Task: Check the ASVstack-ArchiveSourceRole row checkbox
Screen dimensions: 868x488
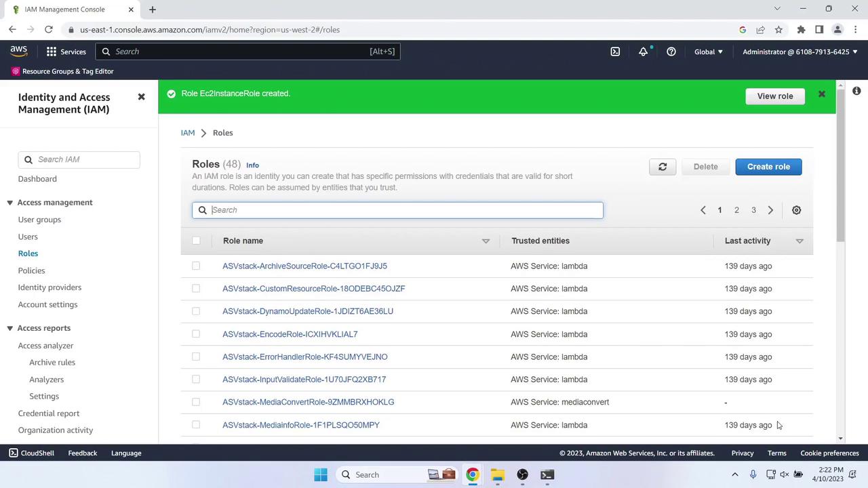Action: click(x=196, y=266)
